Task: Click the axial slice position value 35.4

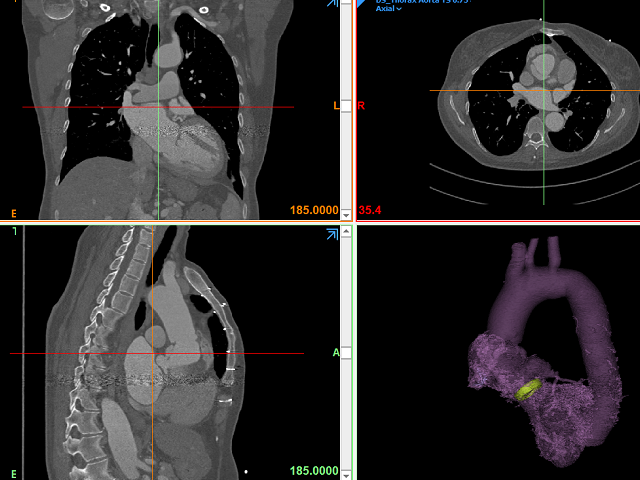Action: click(370, 210)
